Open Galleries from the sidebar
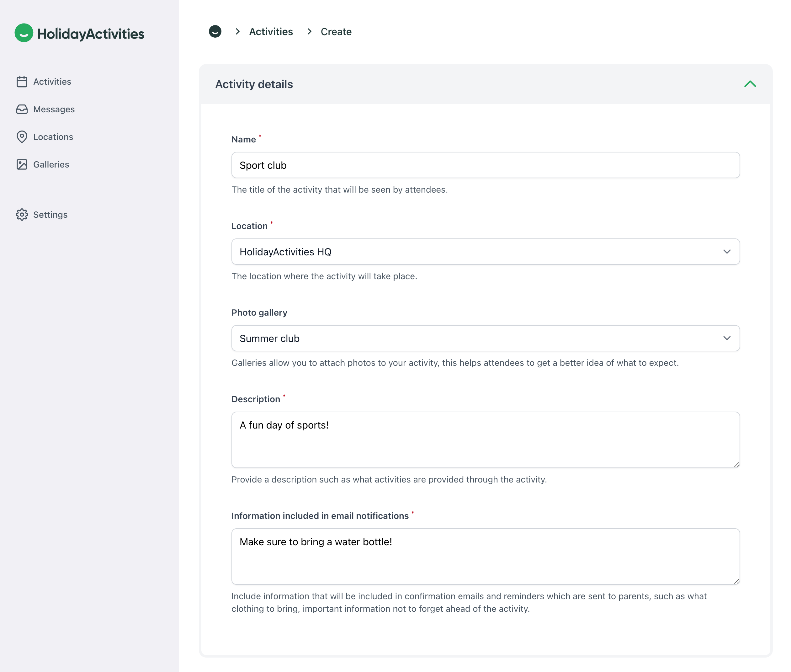791x672 pixels. click(x=51, y=165)
